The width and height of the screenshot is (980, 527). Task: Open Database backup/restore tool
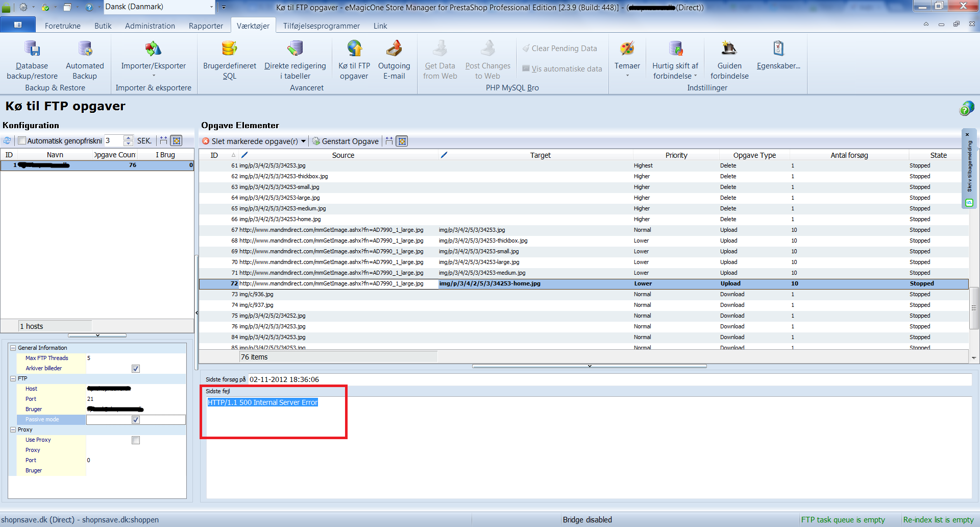[32, 60]
